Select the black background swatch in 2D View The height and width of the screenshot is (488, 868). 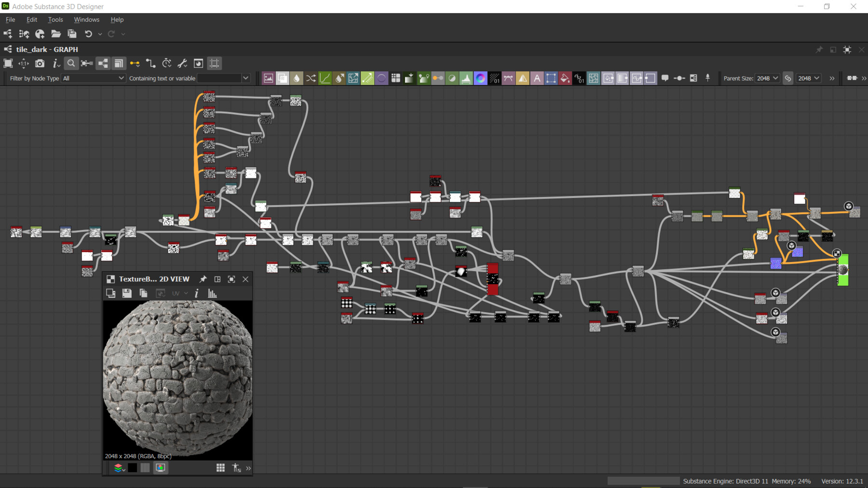click(x=132, y=468)
